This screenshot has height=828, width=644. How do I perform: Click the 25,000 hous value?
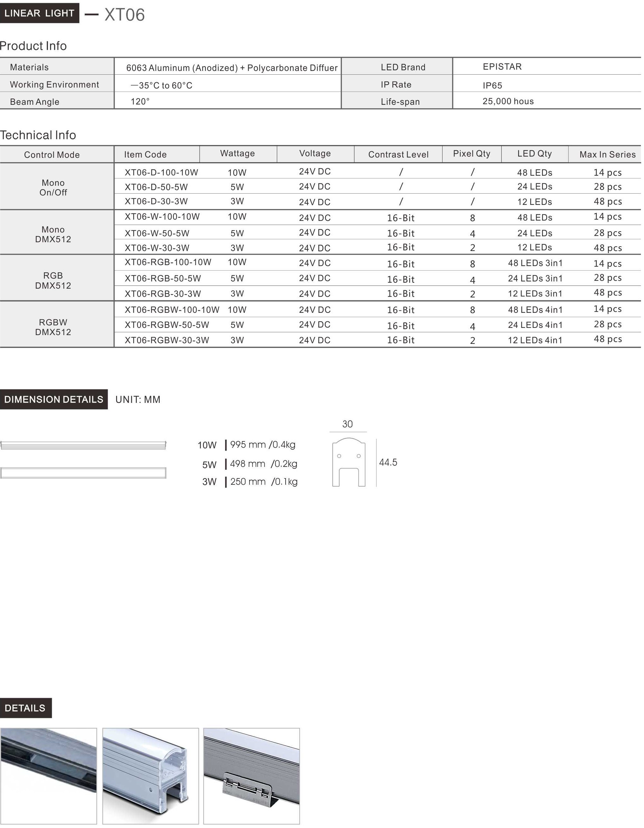click(508, 101)
